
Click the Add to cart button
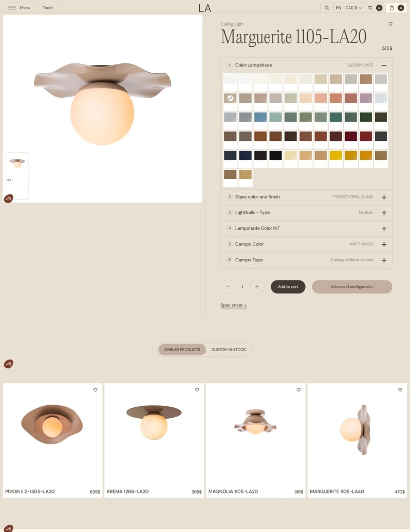tap(288, 287)
